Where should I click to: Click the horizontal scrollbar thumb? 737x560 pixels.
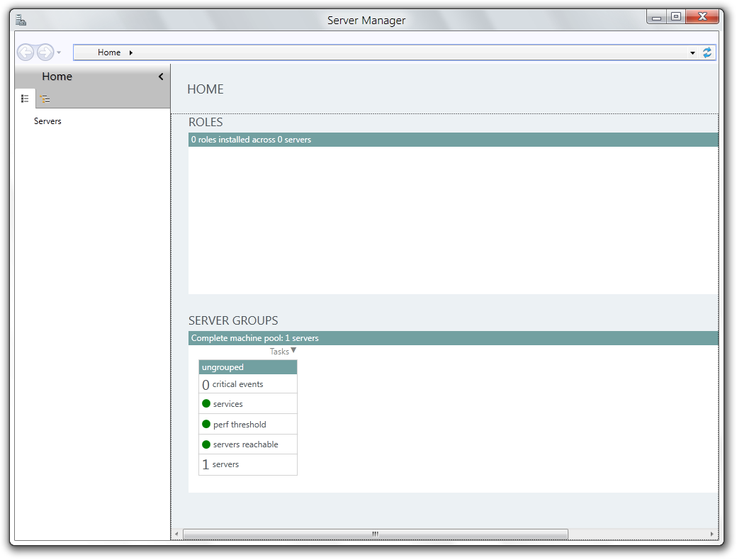375,534
